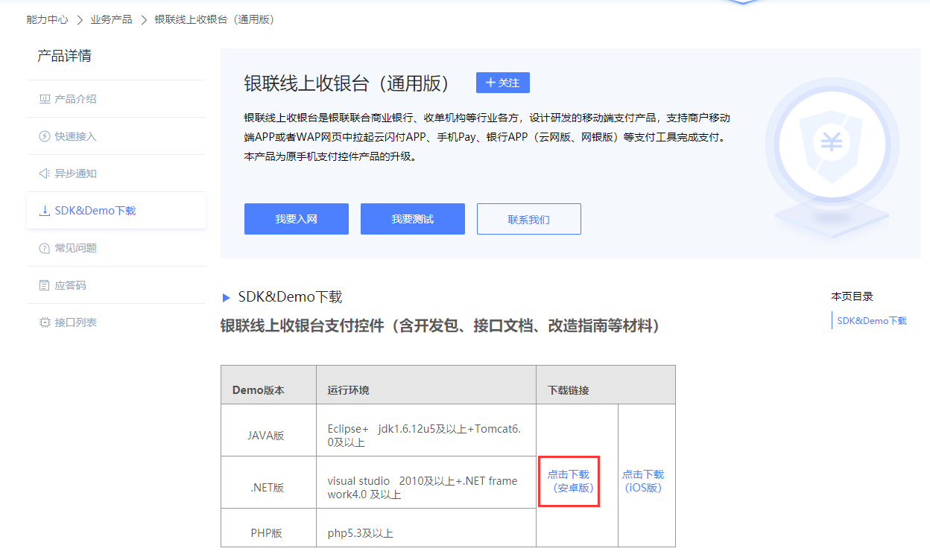Follow the product with 关注 button
The height and width of the screenshot is (560, 930).
pos(503,83)
